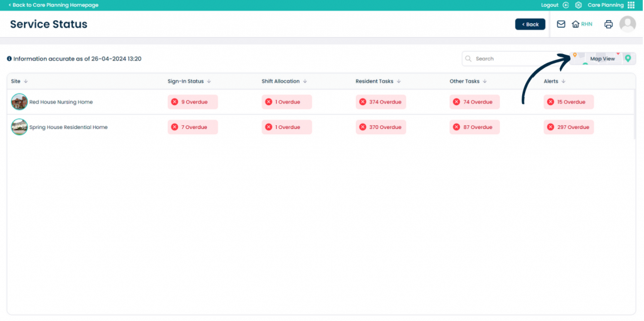Select Spring House 297 Overdue alerts badge
Screen dimensions: 644x321
coord(569,127)
